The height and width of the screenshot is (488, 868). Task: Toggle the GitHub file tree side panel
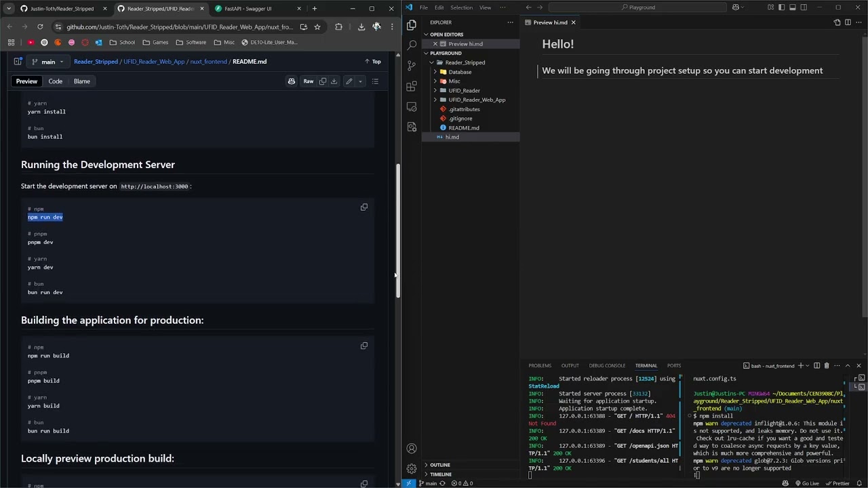tap(18, 62)
